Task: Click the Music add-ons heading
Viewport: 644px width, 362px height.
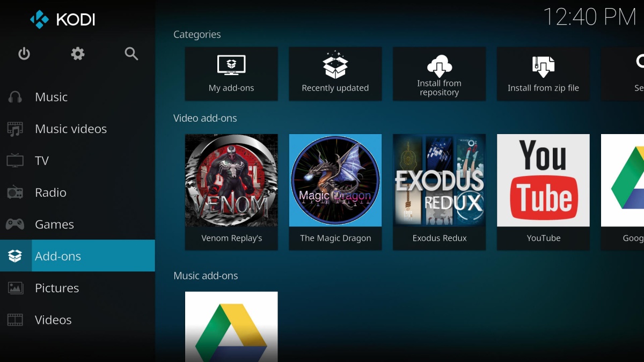Action: coord(206,276)
